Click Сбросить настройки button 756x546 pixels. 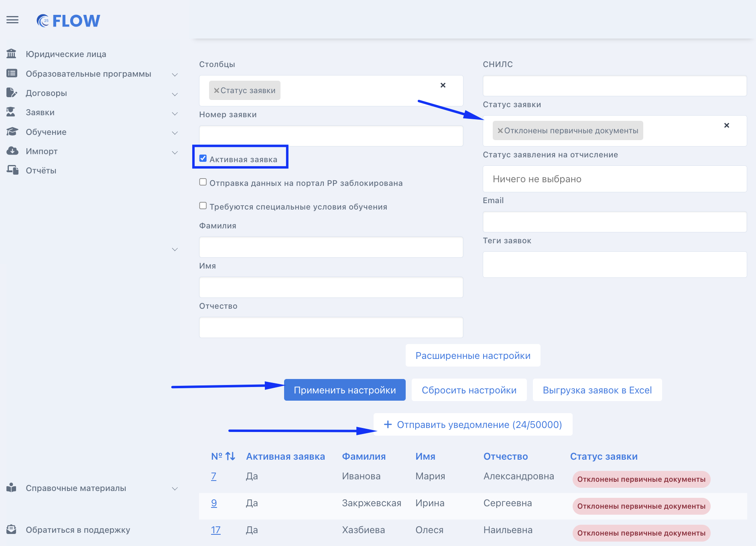(x=469, y=390)
